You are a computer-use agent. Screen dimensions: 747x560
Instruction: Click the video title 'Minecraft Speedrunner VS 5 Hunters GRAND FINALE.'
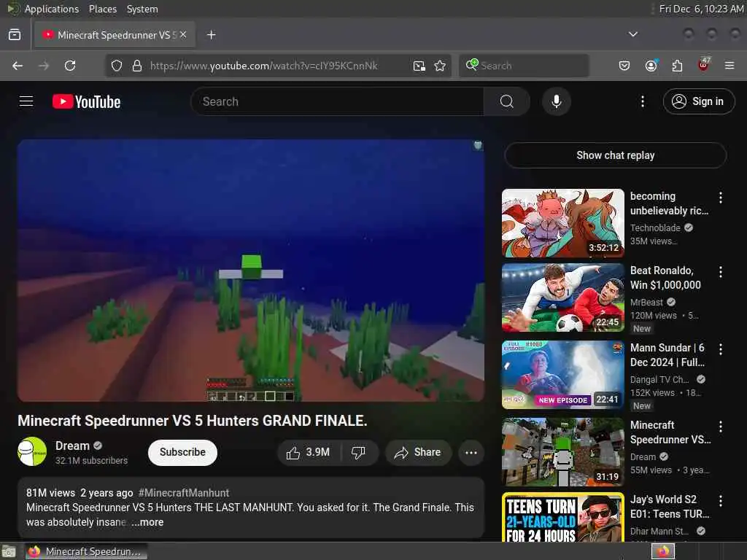(x=193, y=421)
